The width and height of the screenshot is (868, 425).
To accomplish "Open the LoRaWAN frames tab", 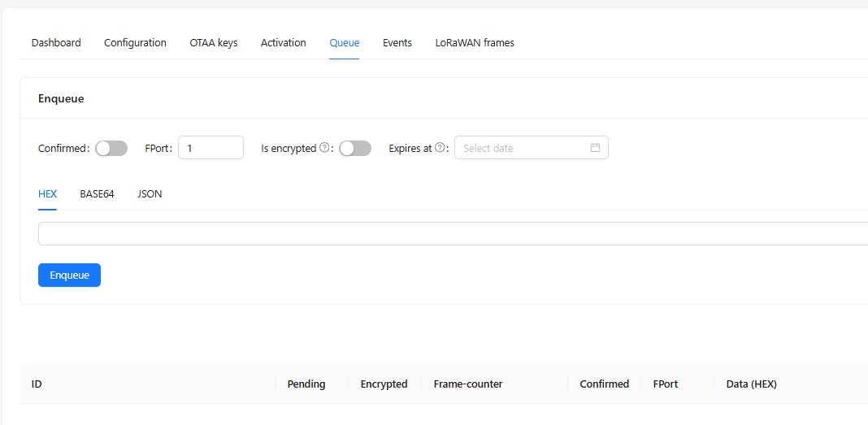I will point(475,43).
